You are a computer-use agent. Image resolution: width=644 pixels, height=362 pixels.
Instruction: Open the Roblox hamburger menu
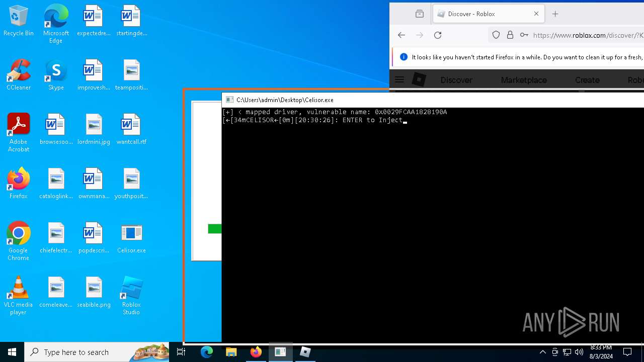pos(399,79)
